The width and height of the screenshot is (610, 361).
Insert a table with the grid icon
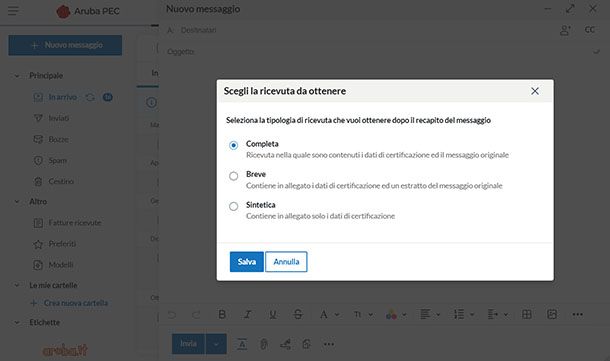point(527,314)
